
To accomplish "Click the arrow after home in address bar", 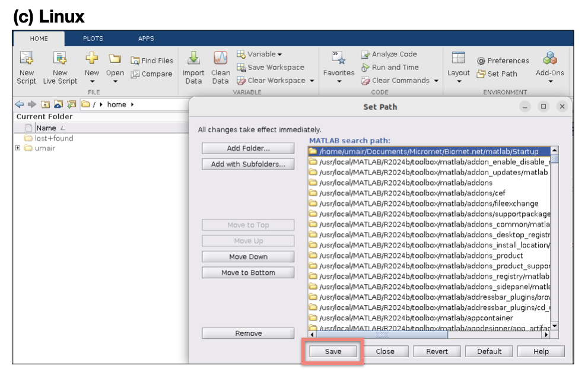I will (132, 104).
